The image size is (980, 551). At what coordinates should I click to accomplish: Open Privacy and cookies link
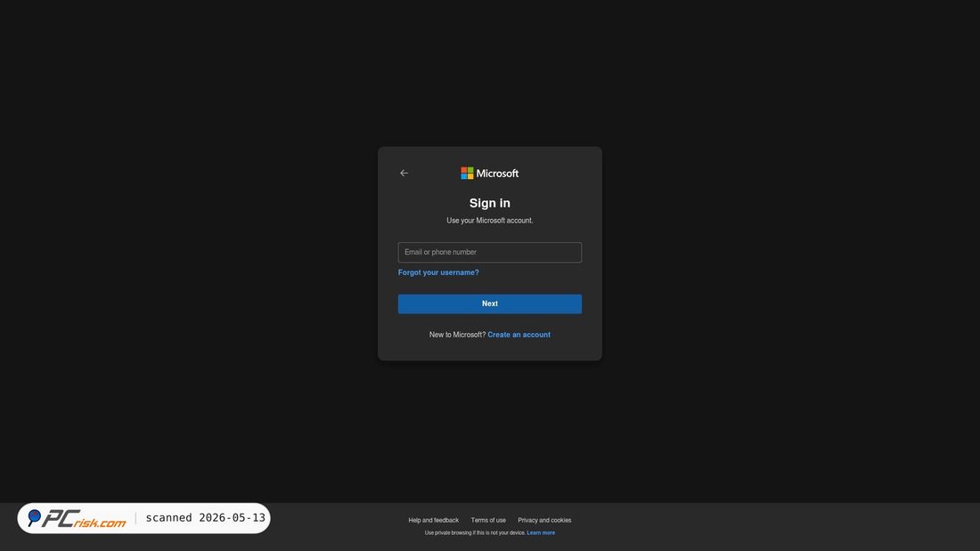point(544,520)
